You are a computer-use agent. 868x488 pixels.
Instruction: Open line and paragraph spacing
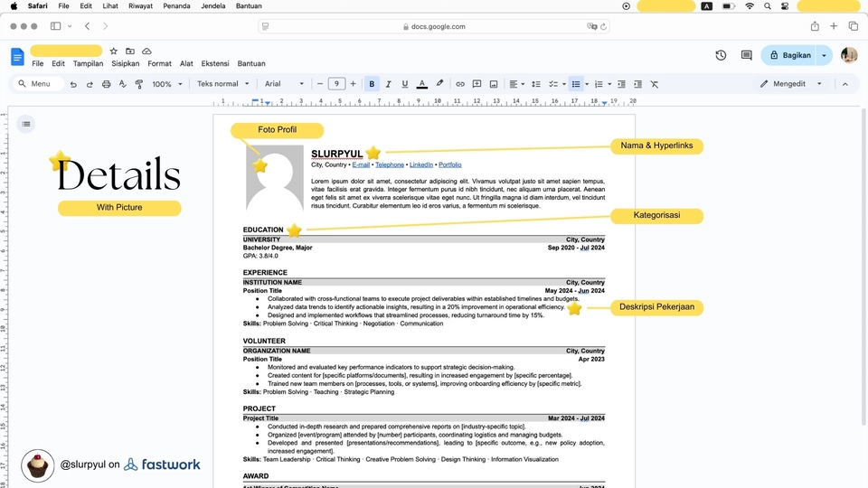[x=536, y=84]
